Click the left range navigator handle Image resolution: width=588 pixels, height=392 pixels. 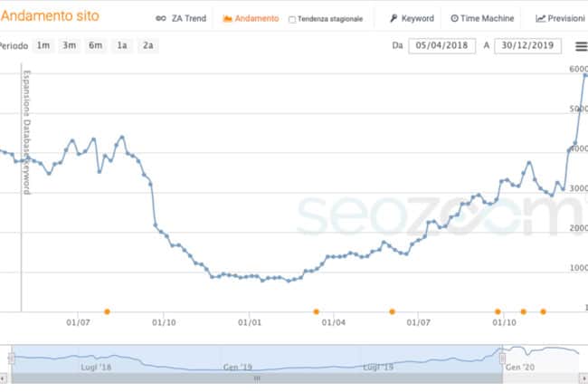click(12, 359)
